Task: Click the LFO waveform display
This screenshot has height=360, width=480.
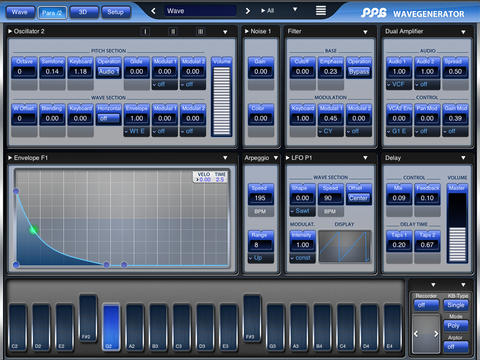Action: coord(345,246)
